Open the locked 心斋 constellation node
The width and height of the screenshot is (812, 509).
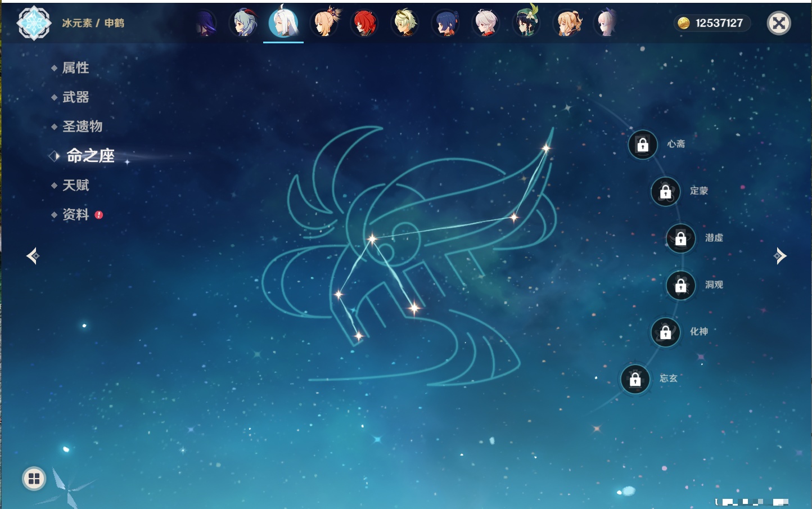click(643, 145)
